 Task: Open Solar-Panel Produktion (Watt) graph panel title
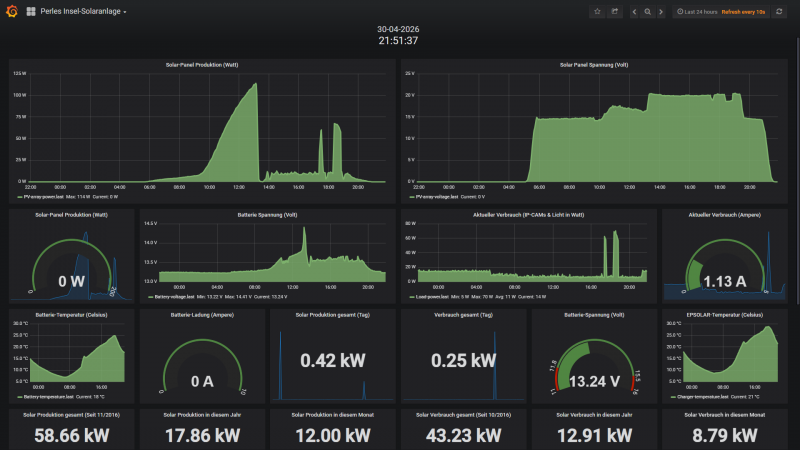[x=202, y=65]
